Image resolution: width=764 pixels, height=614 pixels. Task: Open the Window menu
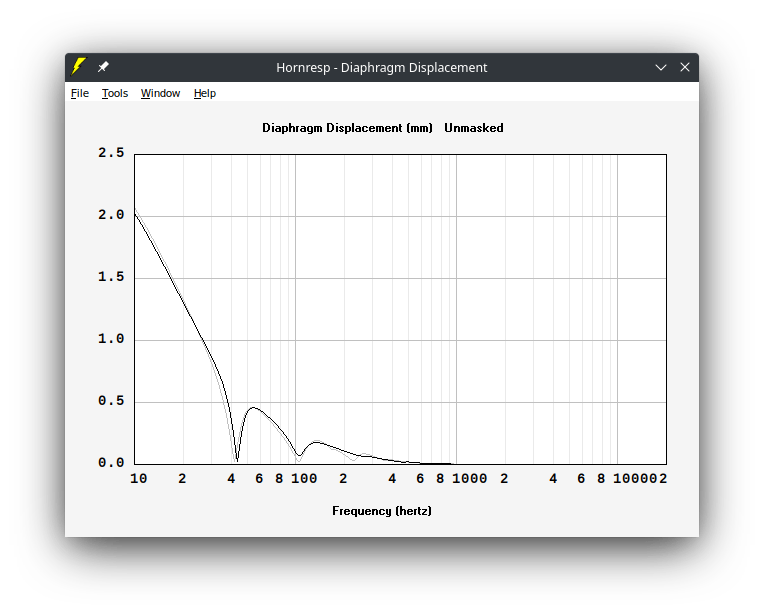160,93
